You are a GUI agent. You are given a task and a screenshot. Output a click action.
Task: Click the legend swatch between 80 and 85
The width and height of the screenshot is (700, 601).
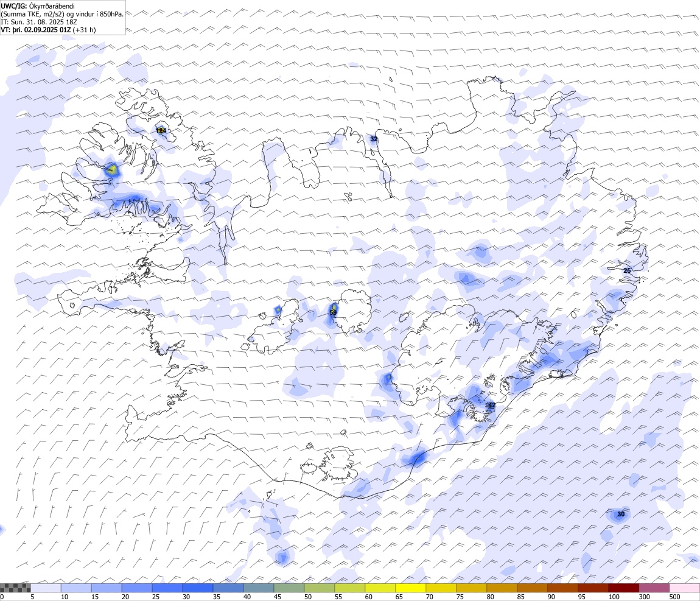pos(502,588)
